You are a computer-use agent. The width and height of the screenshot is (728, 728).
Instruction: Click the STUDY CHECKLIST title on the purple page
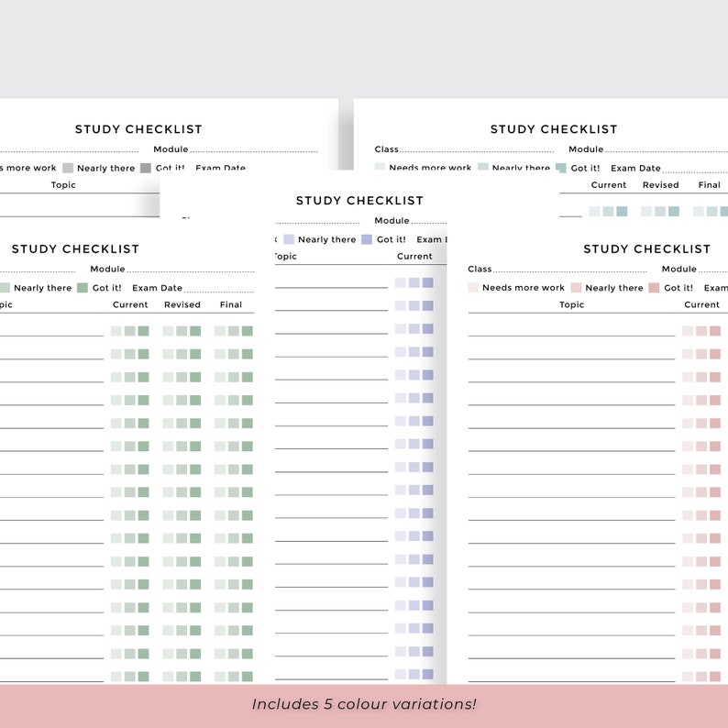click(359, 201)
